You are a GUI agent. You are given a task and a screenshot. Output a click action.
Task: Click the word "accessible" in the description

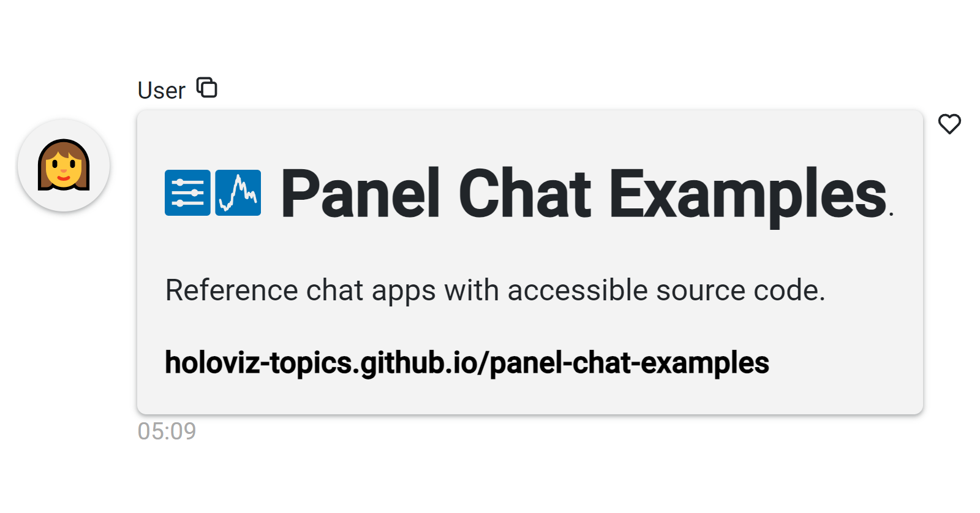point(578,290)
